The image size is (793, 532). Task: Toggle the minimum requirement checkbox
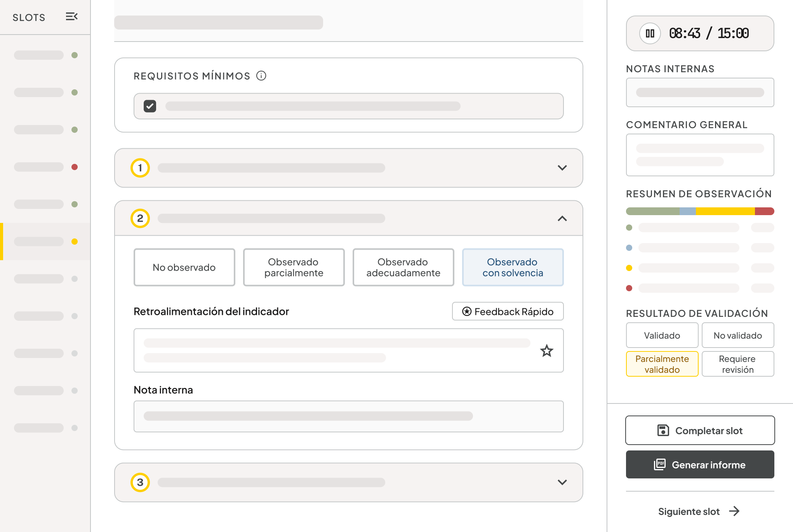tap(150, 106)
